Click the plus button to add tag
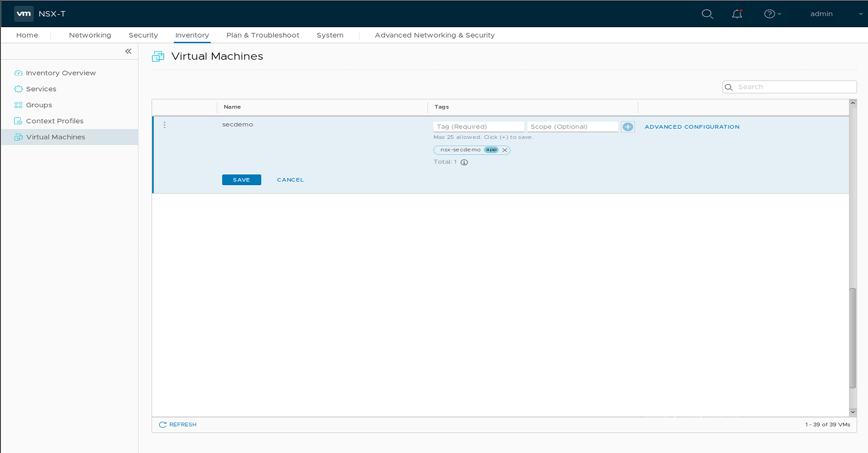This screenshot has height=453, width=868. (628, 127)
